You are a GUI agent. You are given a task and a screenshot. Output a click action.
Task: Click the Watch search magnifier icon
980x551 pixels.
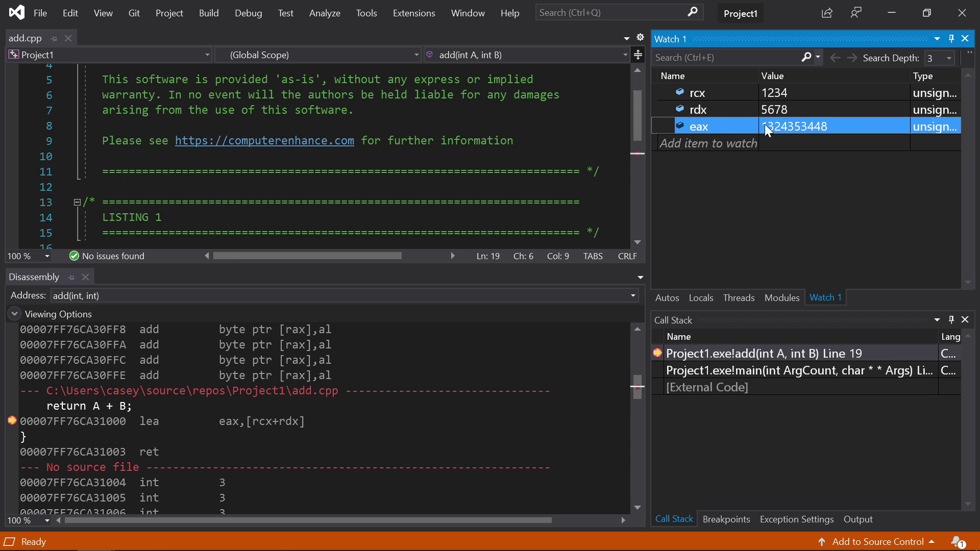click(806, 58)
